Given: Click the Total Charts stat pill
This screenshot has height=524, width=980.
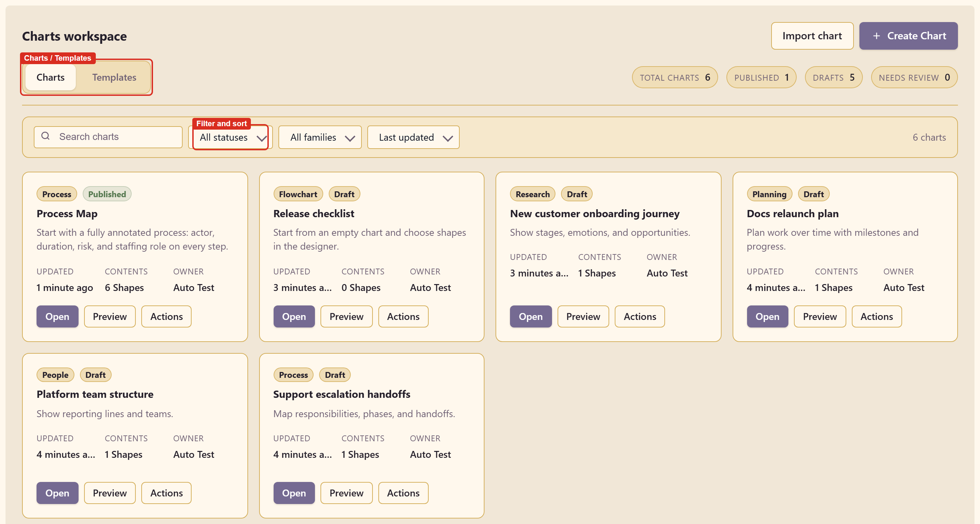Looking at the screenshot, I should tap(674, 78).
